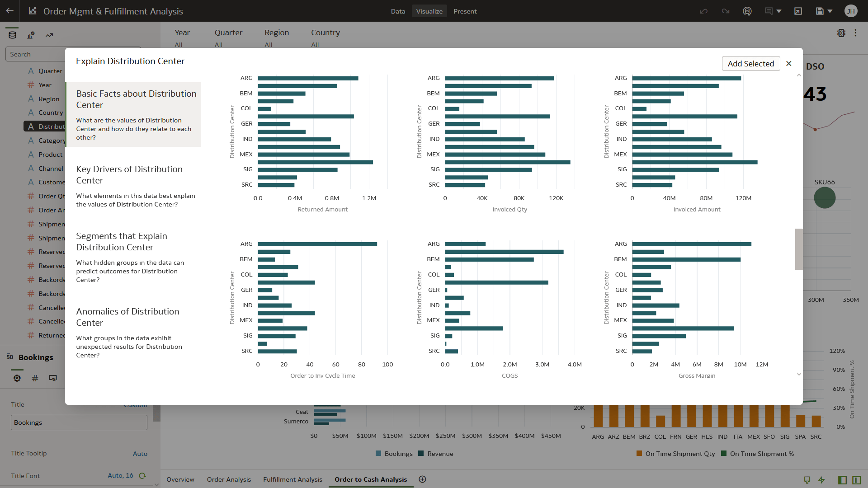Open the Data panel database icon

point(12,35)
